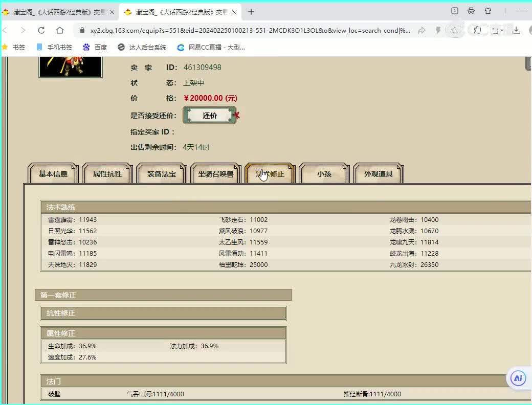
Task: Click 日照光华: 11562 entry
Action: click(72, 231)
